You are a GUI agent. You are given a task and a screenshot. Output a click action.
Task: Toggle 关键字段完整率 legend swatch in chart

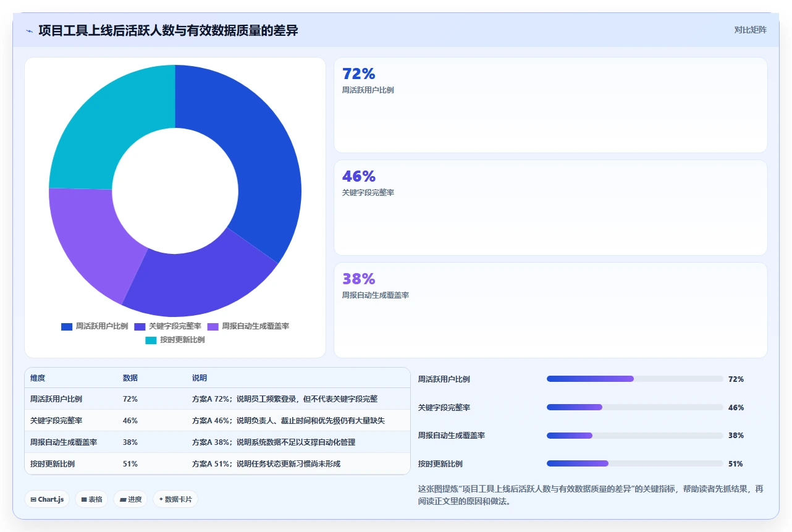click(x=140, y=326)
